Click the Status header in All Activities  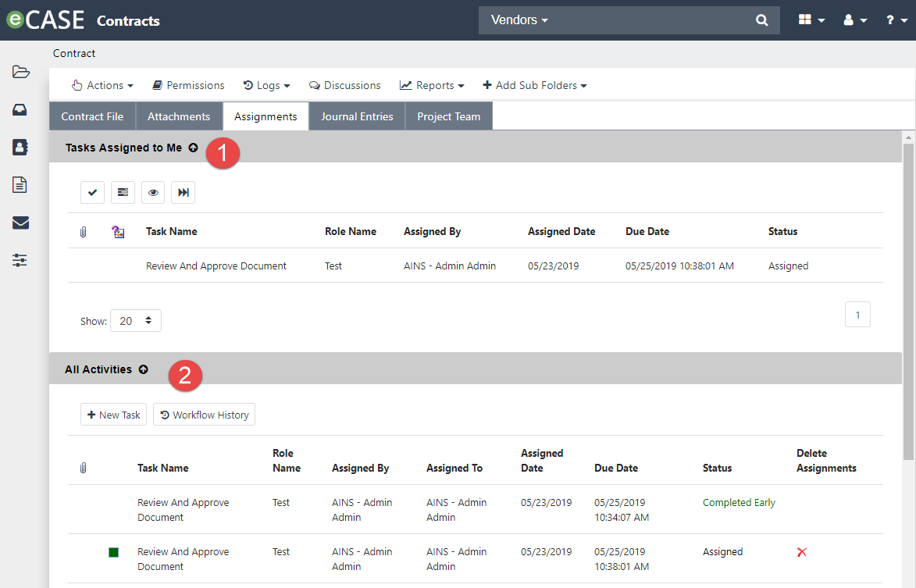[718, 469]
